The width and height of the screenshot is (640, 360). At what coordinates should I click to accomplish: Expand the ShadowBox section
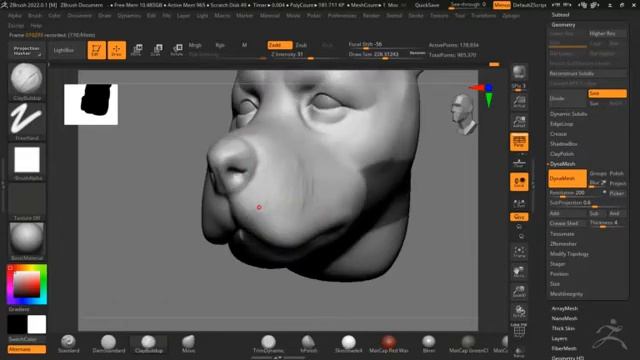tap(563, 144)
